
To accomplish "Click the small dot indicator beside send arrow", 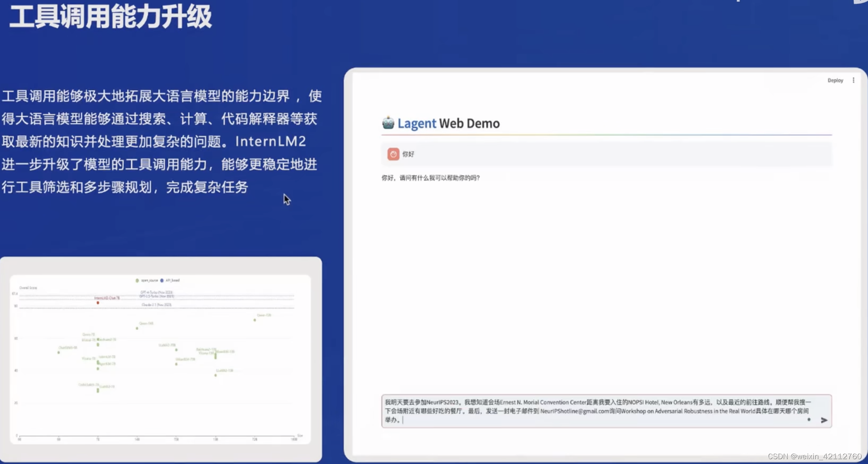I will pyautogui.click(x=809, y=419).
